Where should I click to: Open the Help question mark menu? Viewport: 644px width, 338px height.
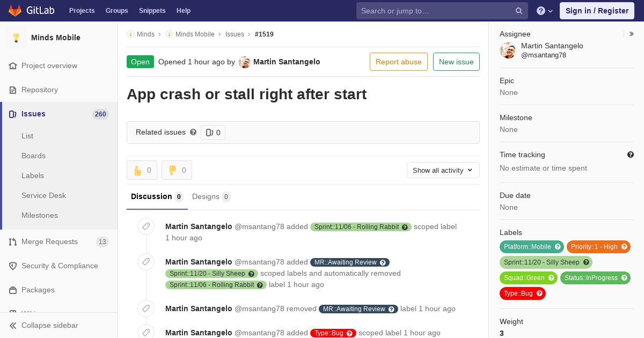coord(545,11)
